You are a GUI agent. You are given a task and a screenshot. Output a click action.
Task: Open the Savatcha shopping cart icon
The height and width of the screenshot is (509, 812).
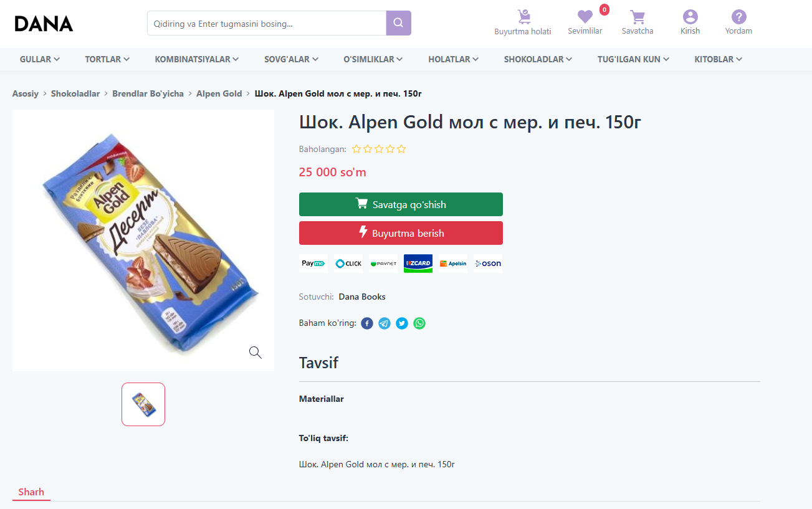(x=637, y=17)
